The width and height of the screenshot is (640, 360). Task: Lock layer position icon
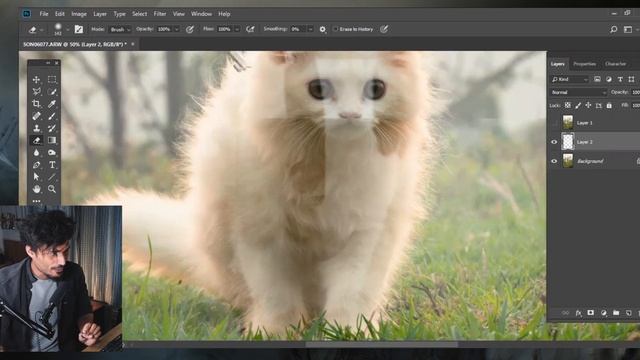[x=588, y=105]
